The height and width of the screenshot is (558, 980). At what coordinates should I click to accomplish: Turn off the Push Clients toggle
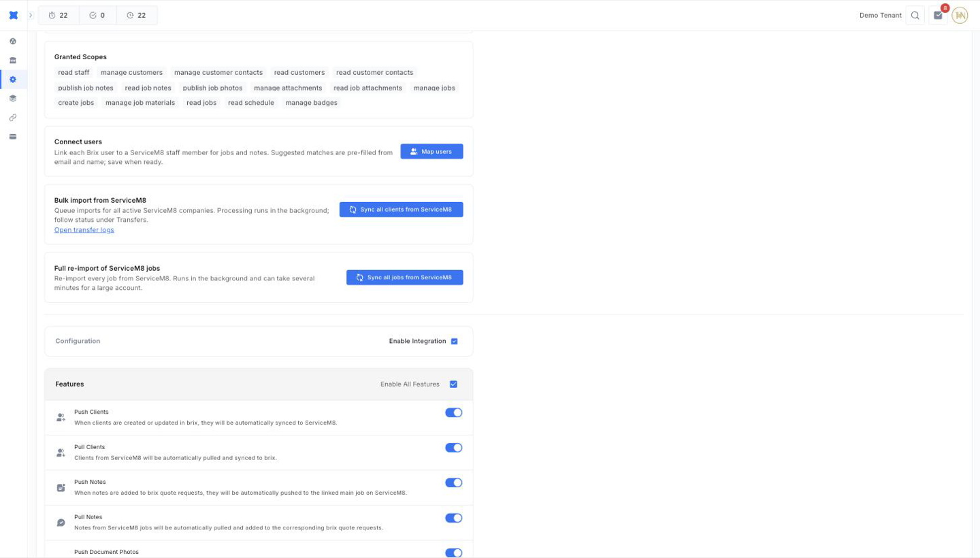454,412
